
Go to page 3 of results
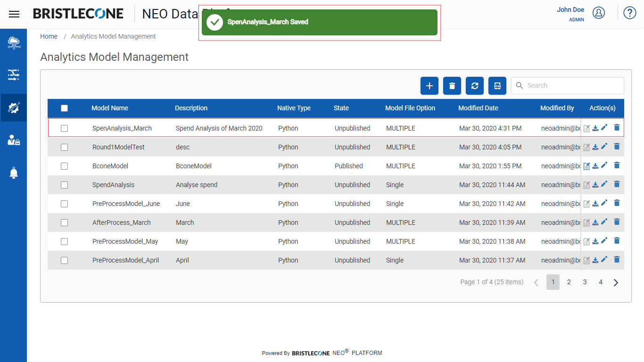point(585,282)
